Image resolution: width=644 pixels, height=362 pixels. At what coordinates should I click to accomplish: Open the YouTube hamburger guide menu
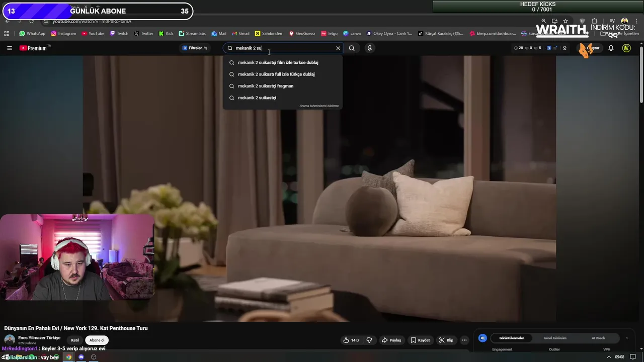point(9,48)
